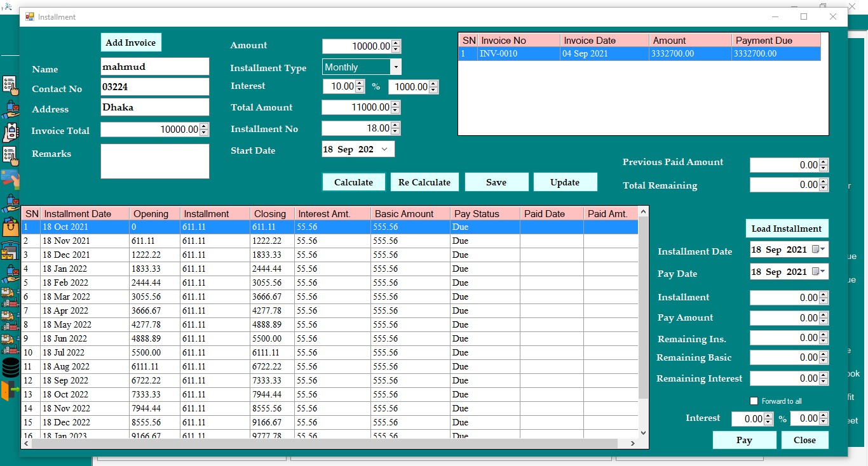Enable the Forward to all checkbox

754,401
